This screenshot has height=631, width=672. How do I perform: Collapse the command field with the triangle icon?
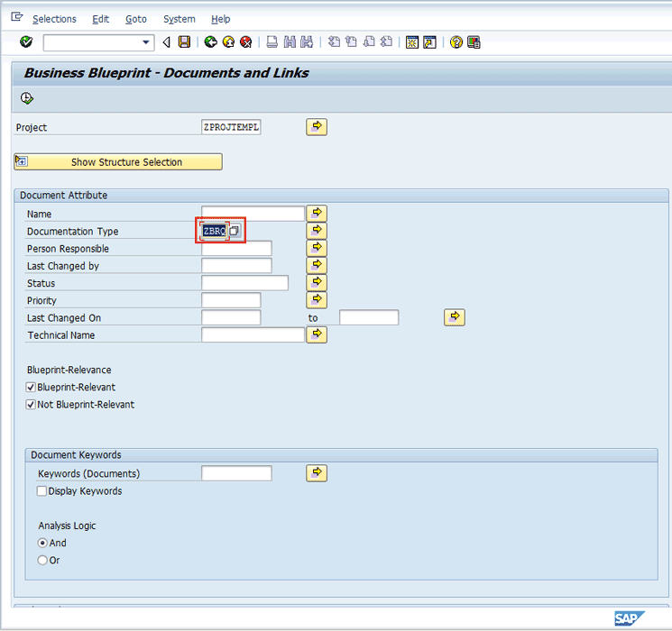tap(167, 42)
